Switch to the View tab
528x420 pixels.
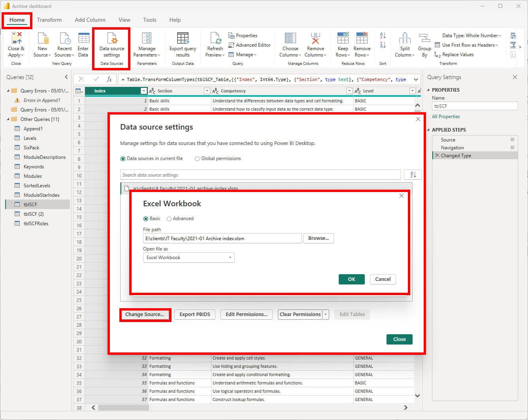pyautogui.click(x=124, y=20)
